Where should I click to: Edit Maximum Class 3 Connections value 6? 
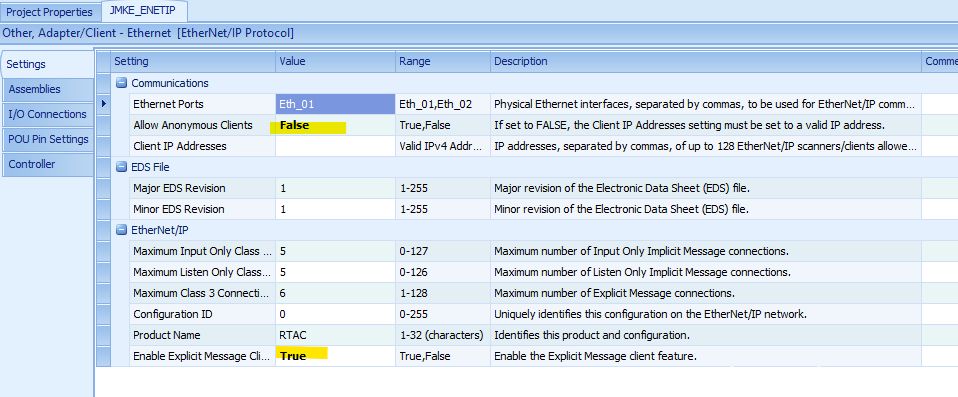(x=335, y=293)
